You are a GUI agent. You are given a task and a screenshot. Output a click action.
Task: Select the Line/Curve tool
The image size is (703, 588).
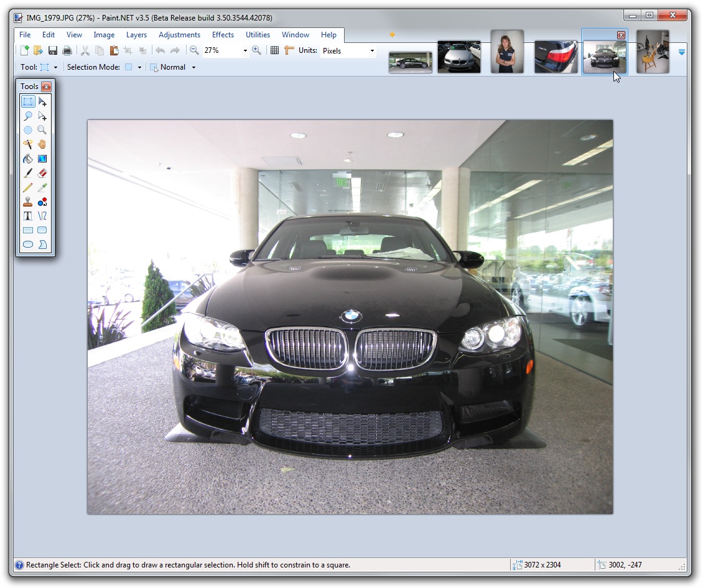pos(42,216)
